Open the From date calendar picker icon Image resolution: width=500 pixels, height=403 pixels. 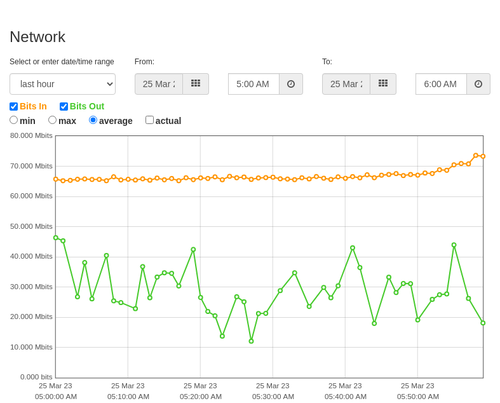tap(196, 84)
